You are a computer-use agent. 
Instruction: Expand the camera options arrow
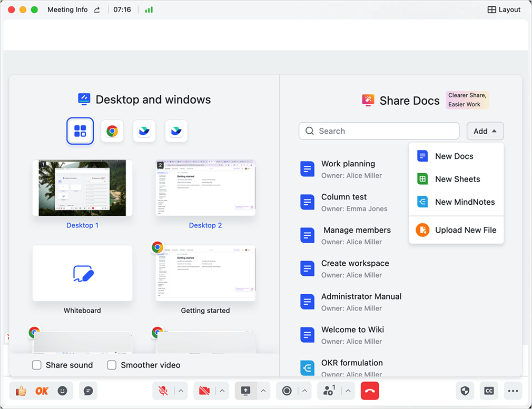222,391
